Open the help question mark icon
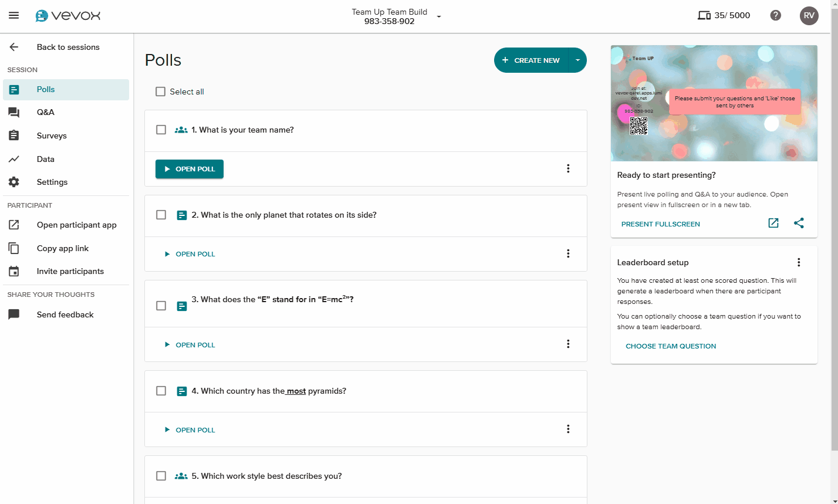 tap(776, 15)
